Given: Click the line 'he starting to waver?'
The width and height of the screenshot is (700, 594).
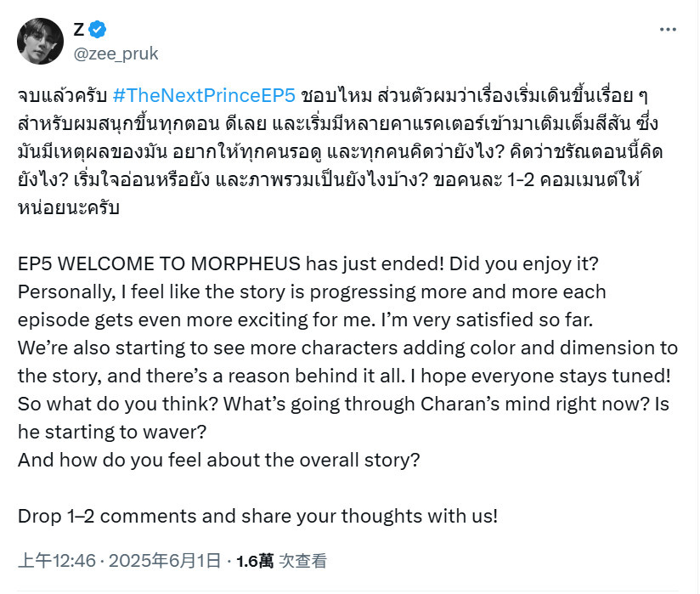Looking at the screenshot, I should (x=112, y=432).
